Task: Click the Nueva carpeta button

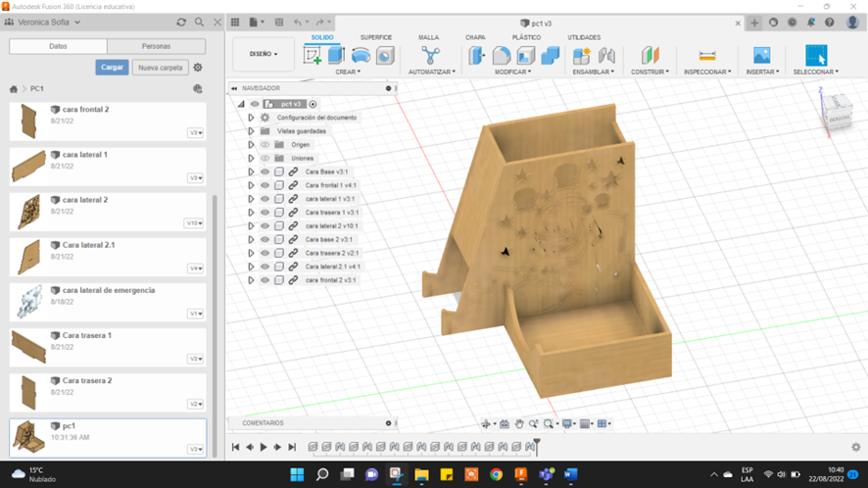Action: click(x=161, y=68)
